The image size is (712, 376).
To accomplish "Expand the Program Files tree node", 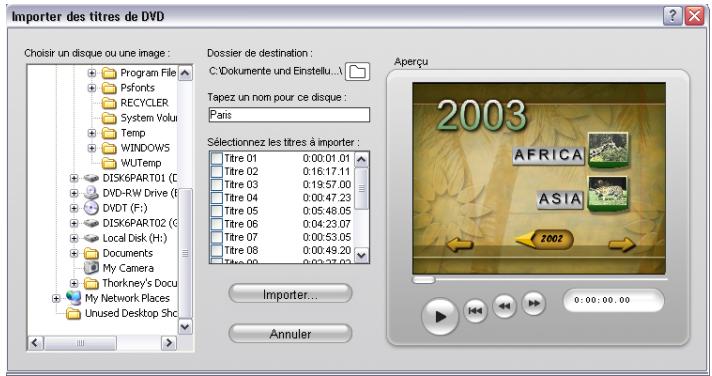I will click(x=92, y=73).
